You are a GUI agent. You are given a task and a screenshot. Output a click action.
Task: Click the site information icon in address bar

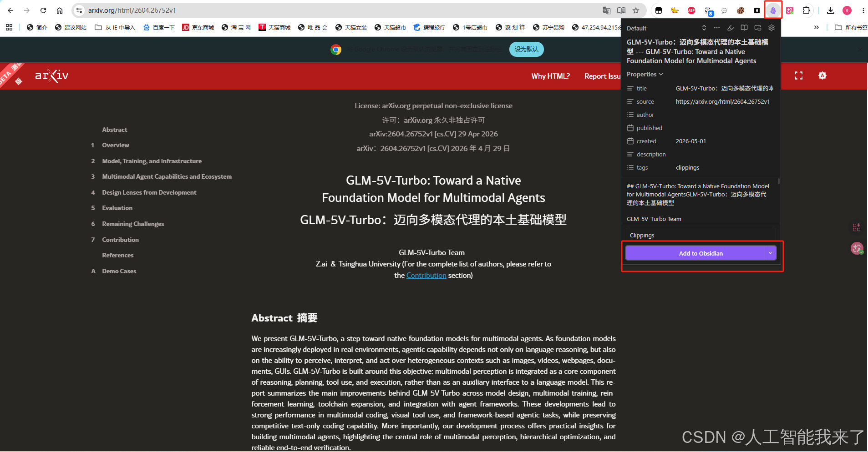(x=79, y=10)
